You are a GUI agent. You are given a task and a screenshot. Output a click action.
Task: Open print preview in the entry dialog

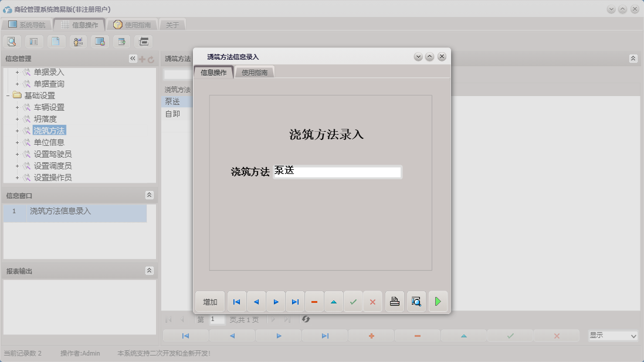pyautogui.click(x=416, y=301)
